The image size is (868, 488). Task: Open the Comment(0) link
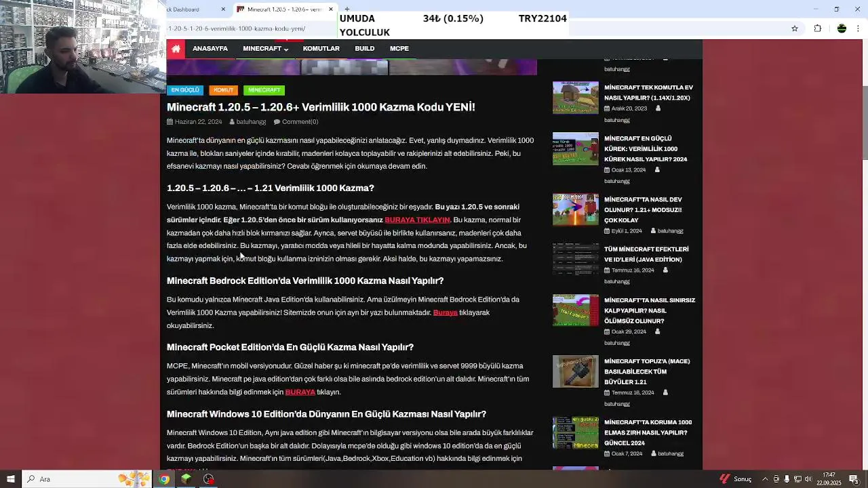click(300, 122)
